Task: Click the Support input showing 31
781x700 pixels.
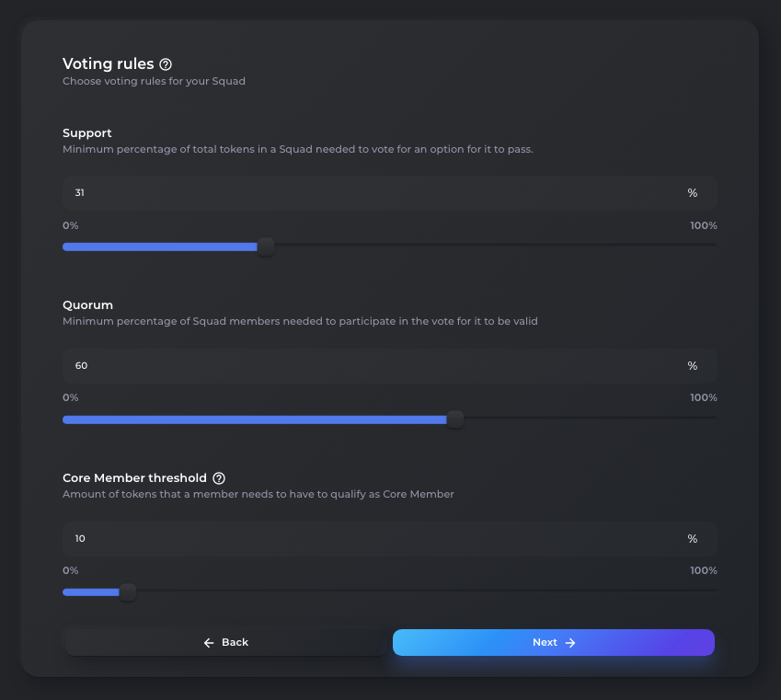Action: pos(389,193)
